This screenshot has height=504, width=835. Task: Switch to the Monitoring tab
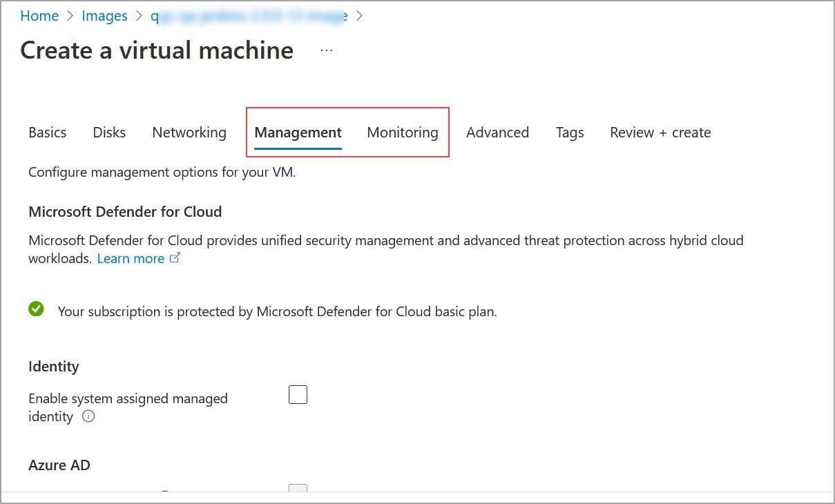(x=403, y=132)
